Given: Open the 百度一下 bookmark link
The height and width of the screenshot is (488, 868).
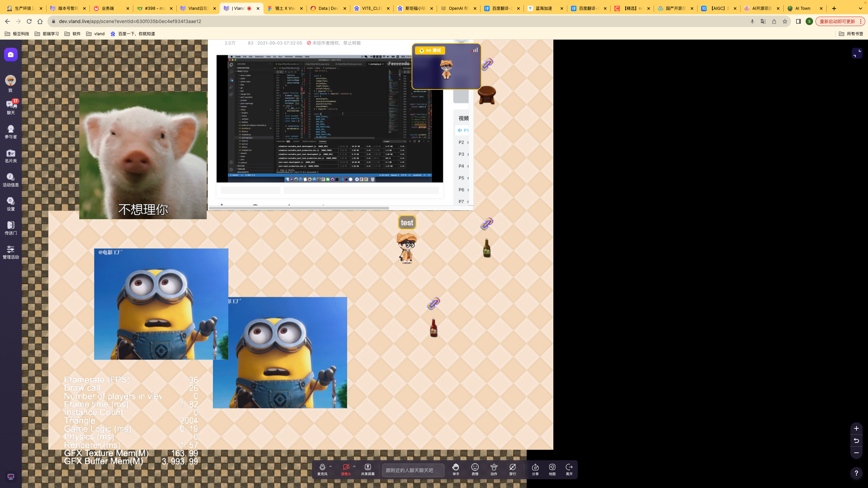Looking at the screenshot, I should (133, 34).
